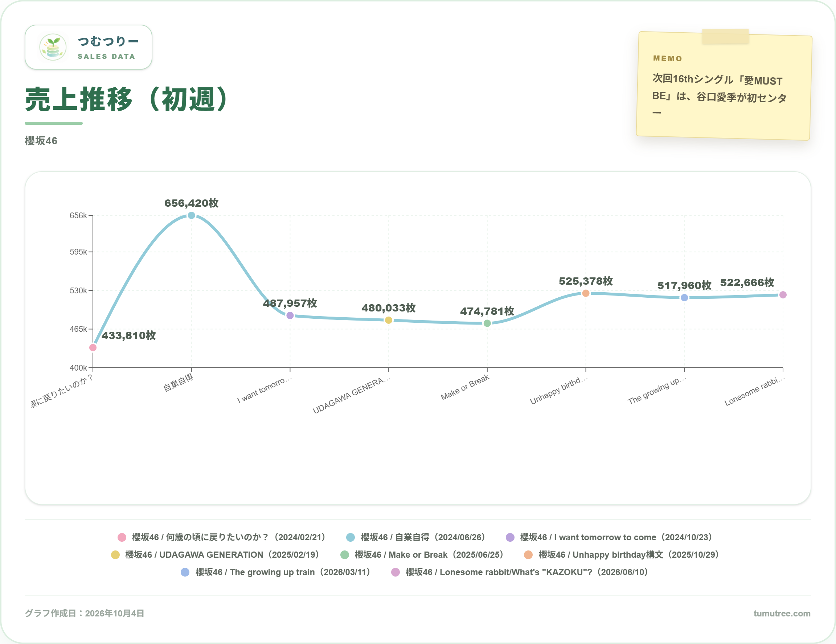Click the purple 487,957枚 data point

point(290,315)
